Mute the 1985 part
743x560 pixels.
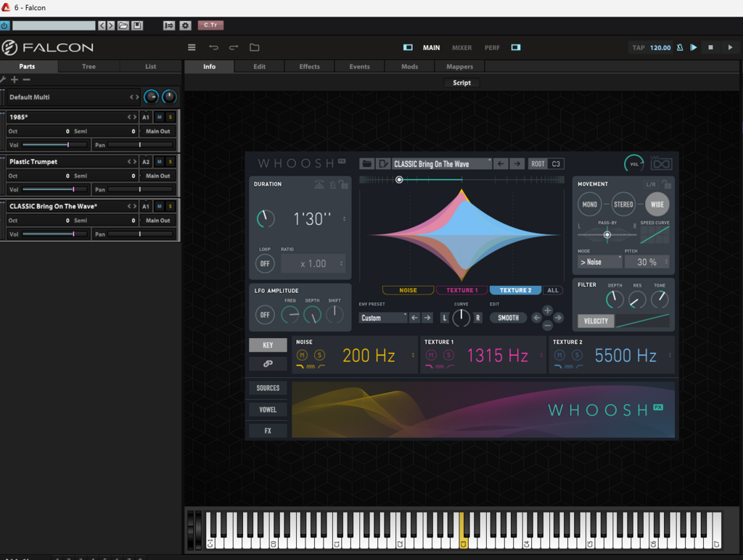159,117
